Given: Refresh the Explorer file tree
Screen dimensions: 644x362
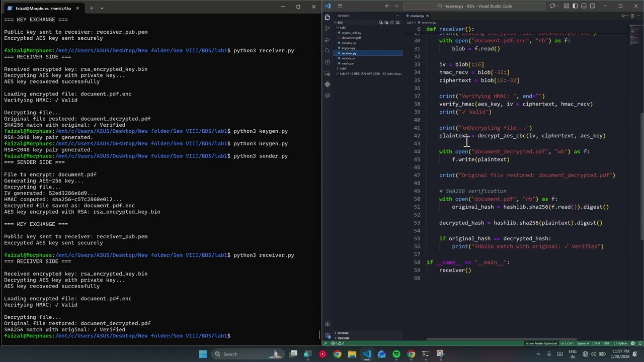Looking at the screenshot, I should point(392,23).
